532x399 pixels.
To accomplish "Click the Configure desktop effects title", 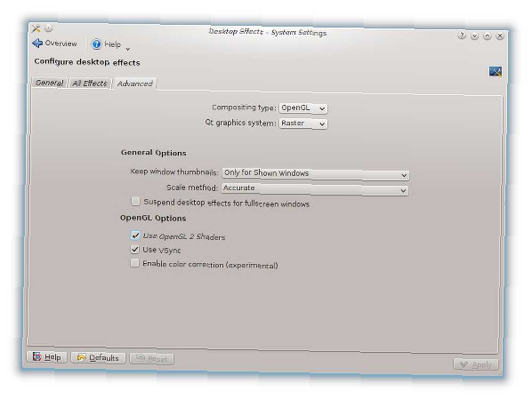I will pos(87,62).
